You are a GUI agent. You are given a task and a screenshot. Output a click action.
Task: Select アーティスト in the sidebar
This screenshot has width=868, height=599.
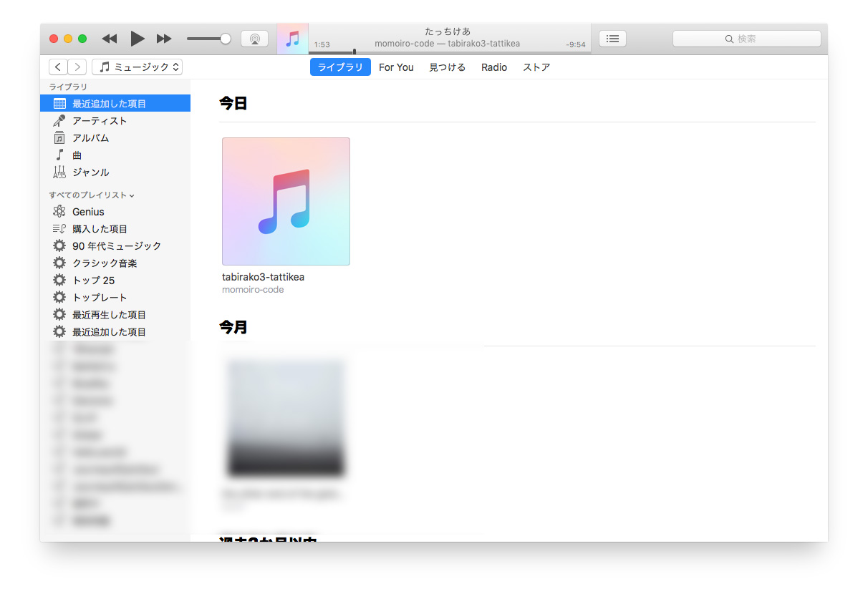(100, 121)
